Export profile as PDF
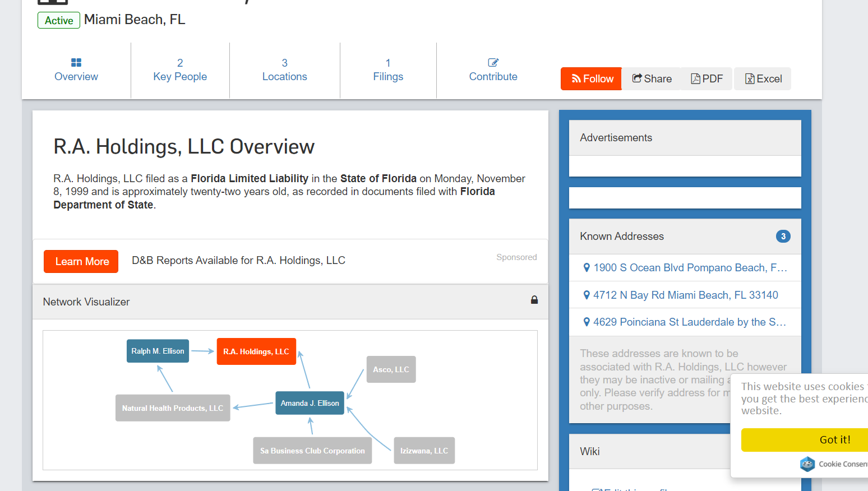868x491 pixels. click(x=707, y=79)
